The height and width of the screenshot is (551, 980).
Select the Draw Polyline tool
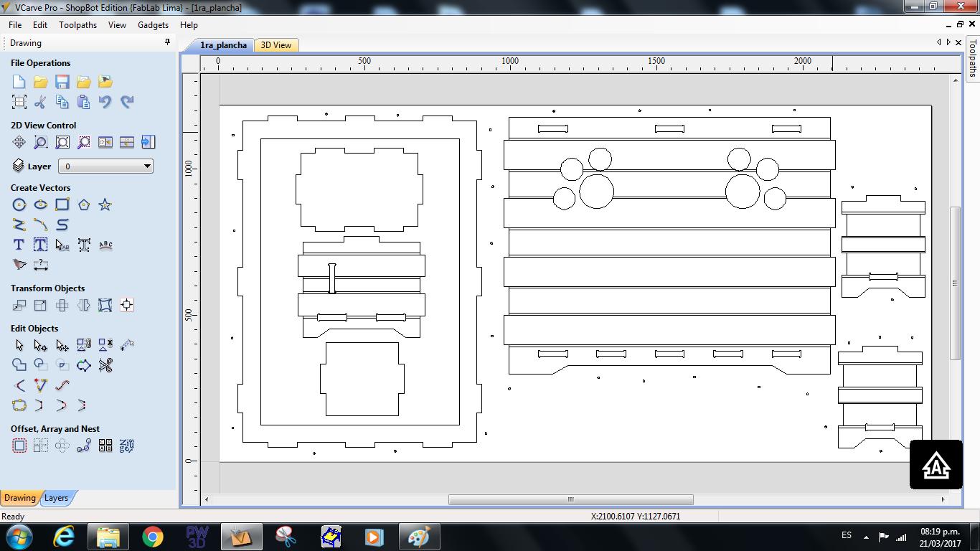pyautogui.click(x=19, y=225)
